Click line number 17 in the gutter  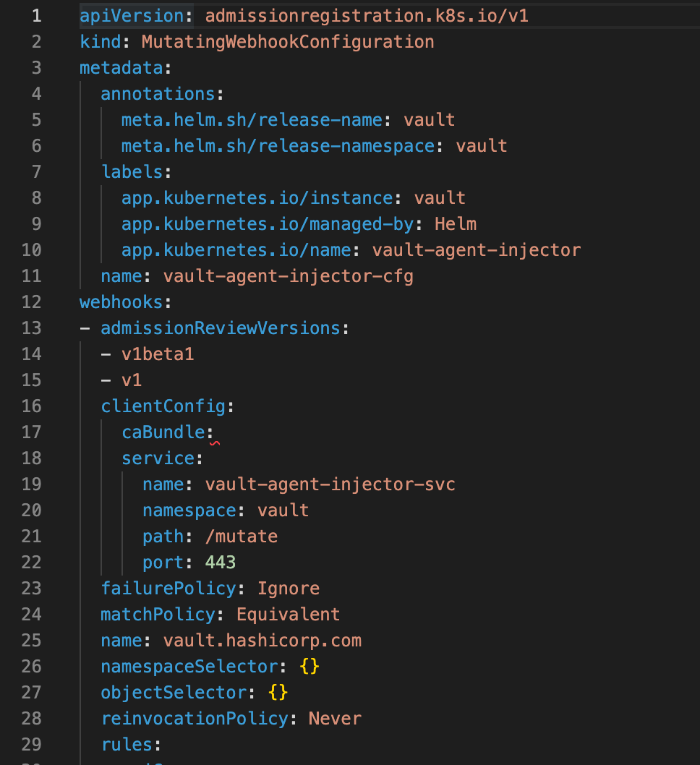pos(32,432)
